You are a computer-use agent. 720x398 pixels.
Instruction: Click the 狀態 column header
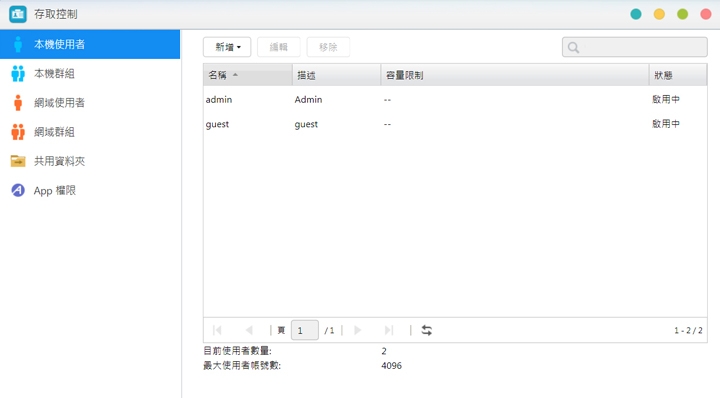point(678,75)
